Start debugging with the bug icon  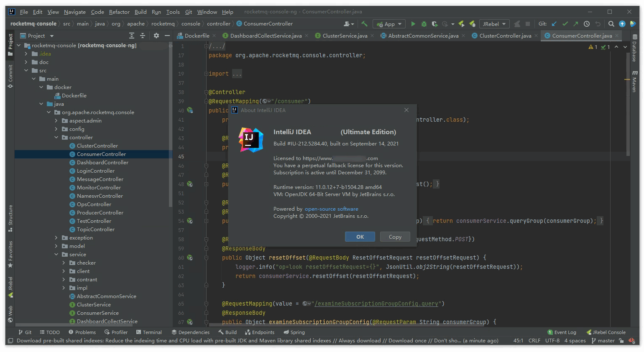[x=424, y=24]
